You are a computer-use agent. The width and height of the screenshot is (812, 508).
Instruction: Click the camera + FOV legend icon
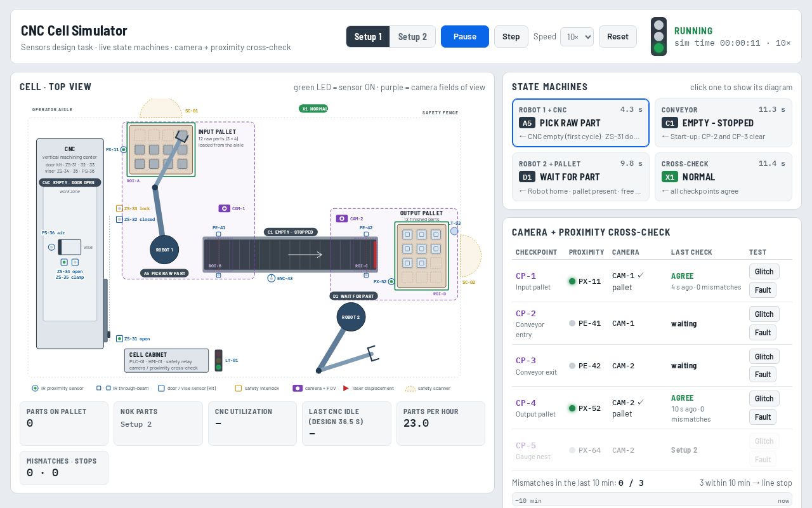tap(297, 388)
